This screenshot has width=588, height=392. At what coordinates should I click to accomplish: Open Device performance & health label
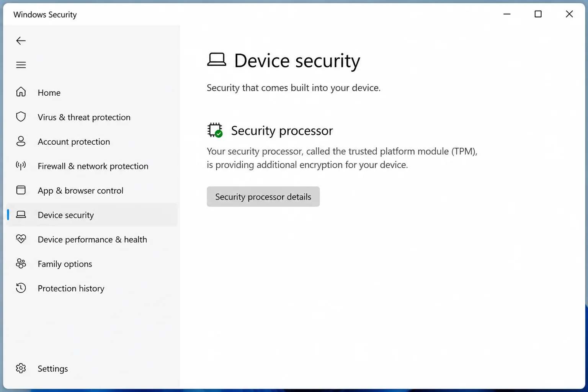tap(92, 240)
